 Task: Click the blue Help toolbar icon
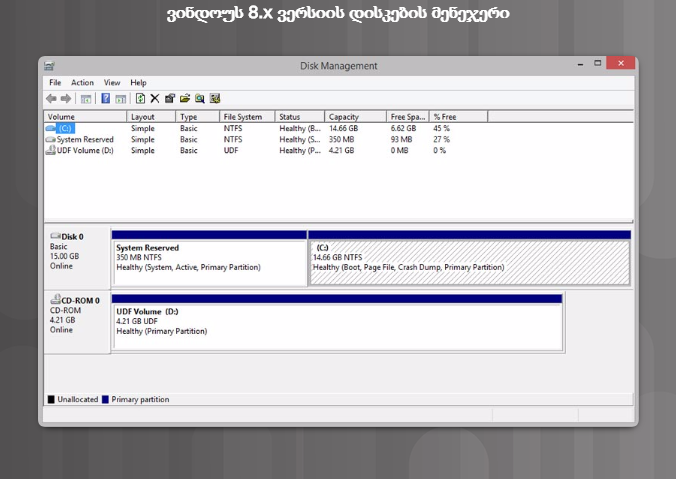[x=105, y=98]
